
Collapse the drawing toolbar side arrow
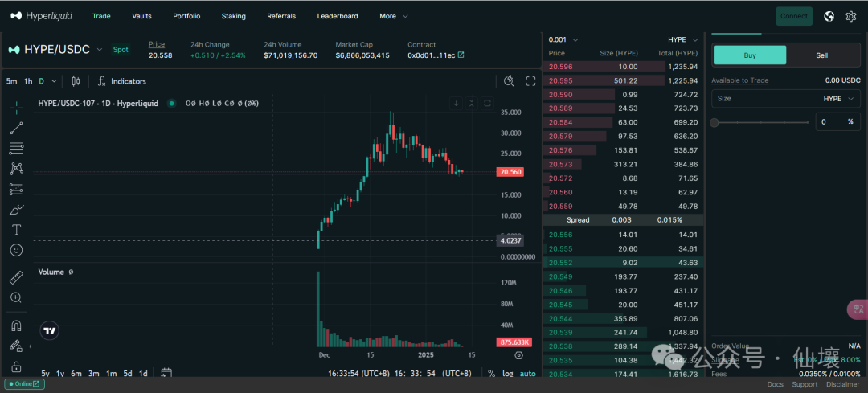coord(31,346)
